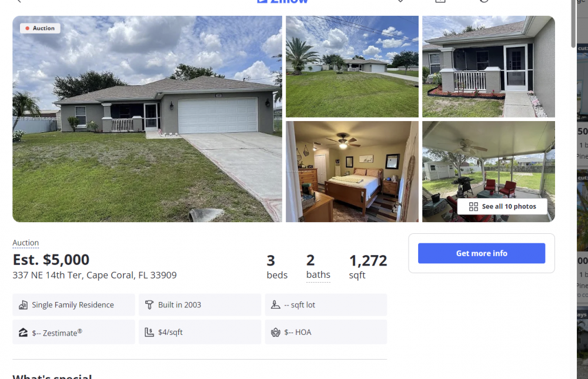Open the Get more info form
The width and height of the screenshot is (588, 379).
482,253
